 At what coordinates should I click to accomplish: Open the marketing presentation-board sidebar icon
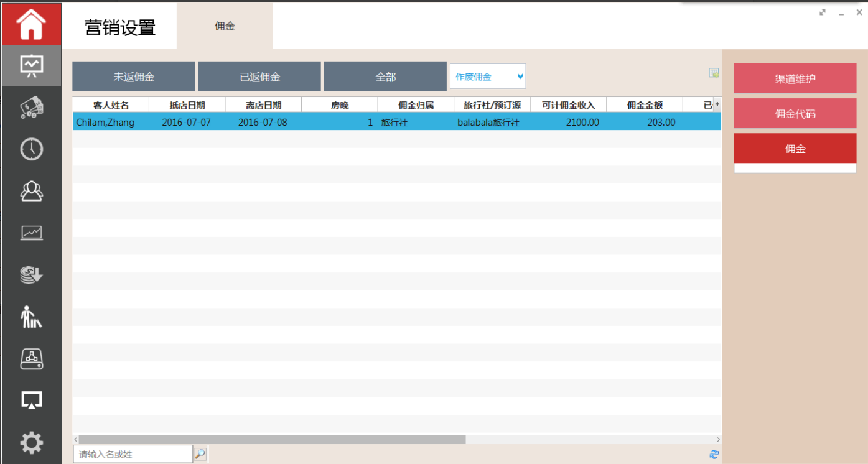click(x=31, y=65)
